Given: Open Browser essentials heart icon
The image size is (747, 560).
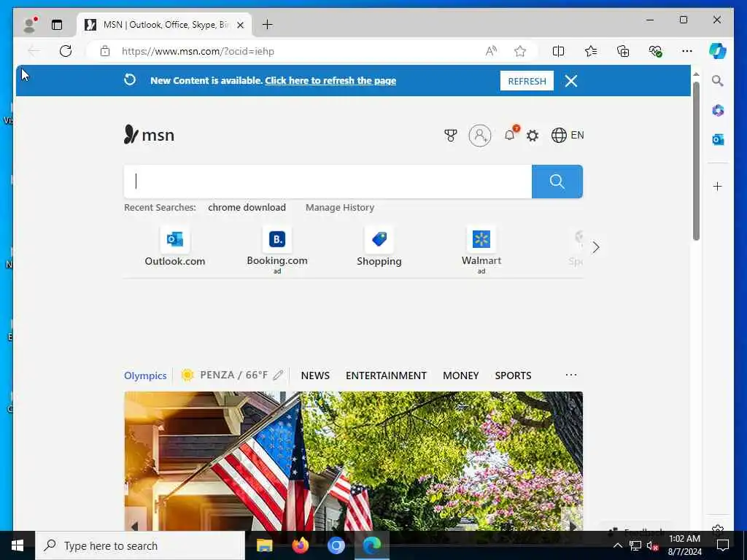Looking at the screenshot, I should click(656, 51).
